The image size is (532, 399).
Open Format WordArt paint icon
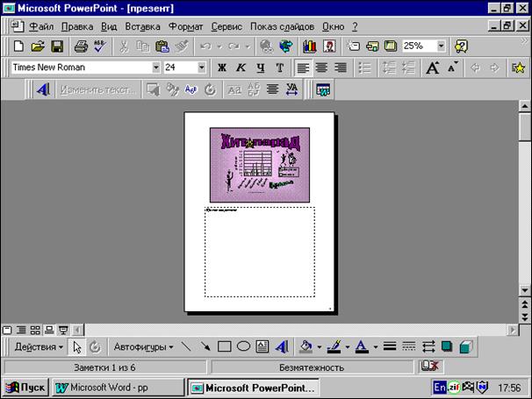point(172,89)
